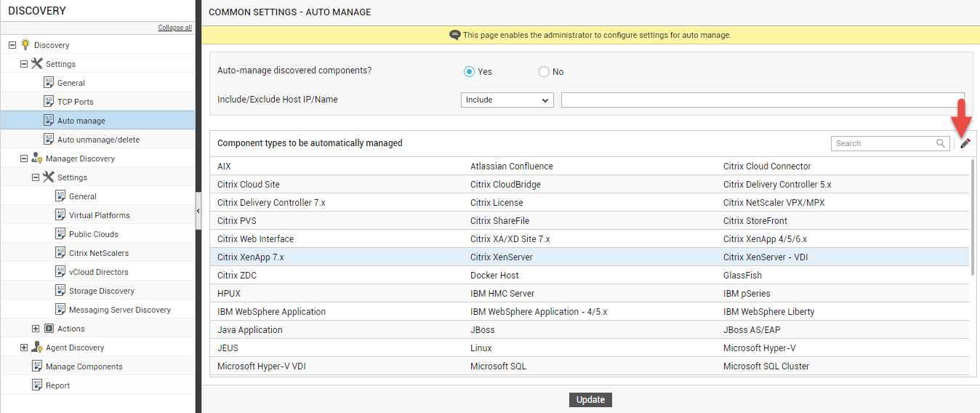Select Java Application entry
Screen dimensions: 980x413
pyautogui.click(x=251, y=330)
